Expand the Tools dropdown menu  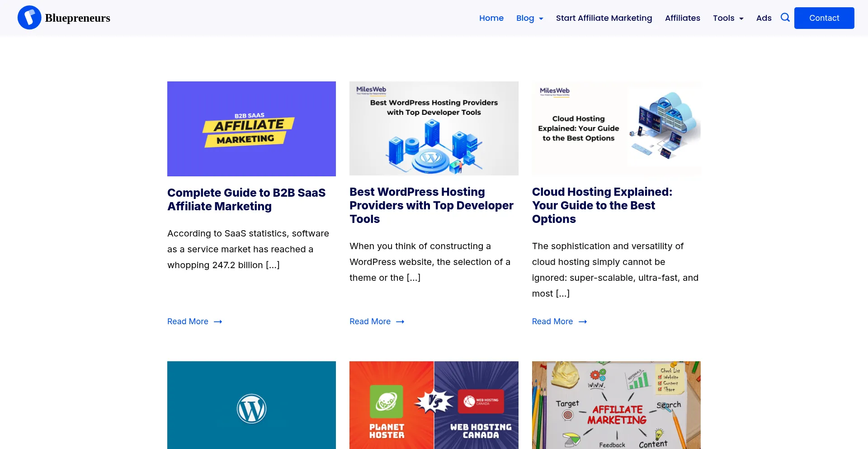(x=728, y=18)
